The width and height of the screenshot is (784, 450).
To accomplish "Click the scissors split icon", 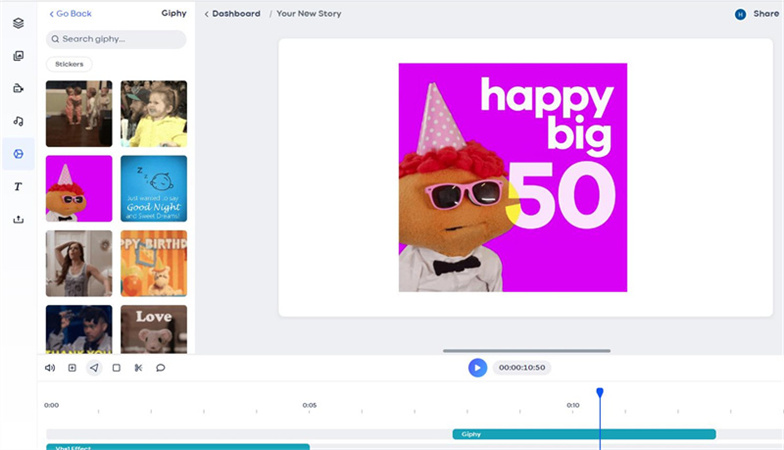I will tap(138, 368).
